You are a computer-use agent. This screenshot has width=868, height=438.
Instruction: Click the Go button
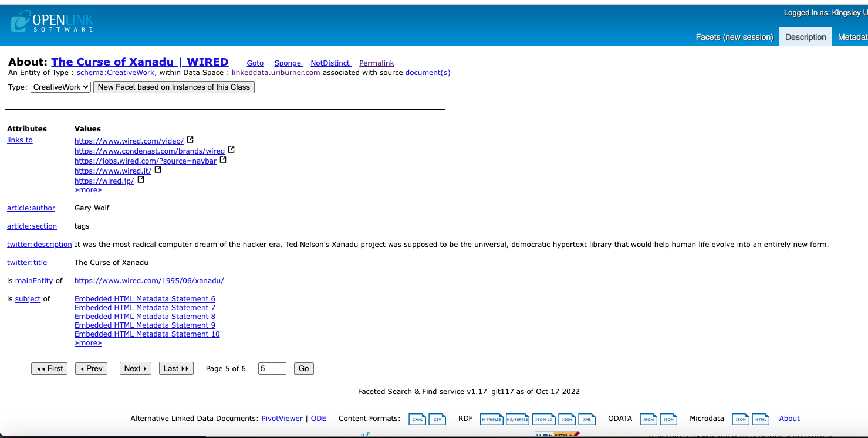(303, 368)
